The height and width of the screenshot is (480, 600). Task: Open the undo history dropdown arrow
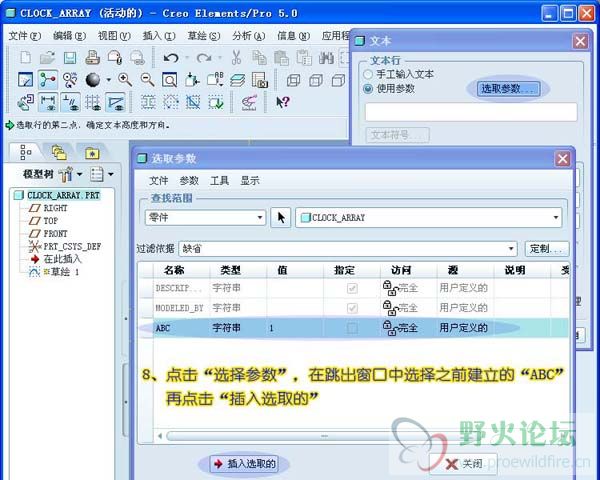pyautogui.click(x=187, y=58)
